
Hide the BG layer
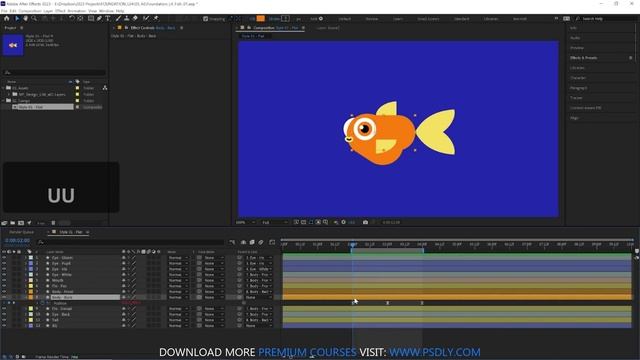coord(4,326)
